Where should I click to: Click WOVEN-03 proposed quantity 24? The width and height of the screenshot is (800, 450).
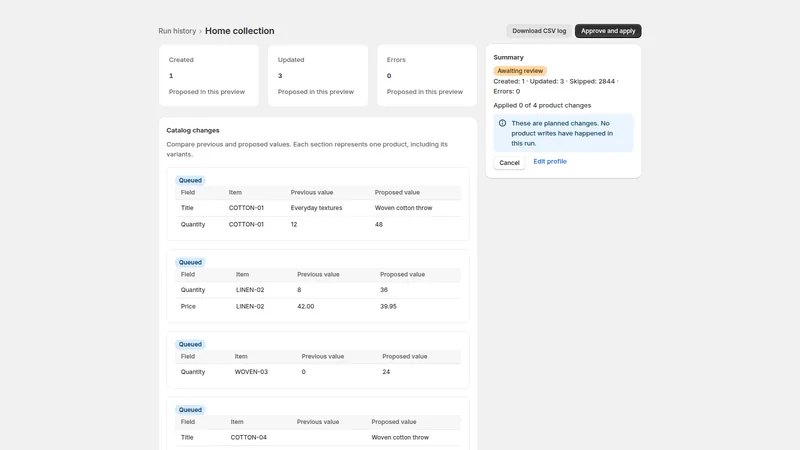[386, 372]
